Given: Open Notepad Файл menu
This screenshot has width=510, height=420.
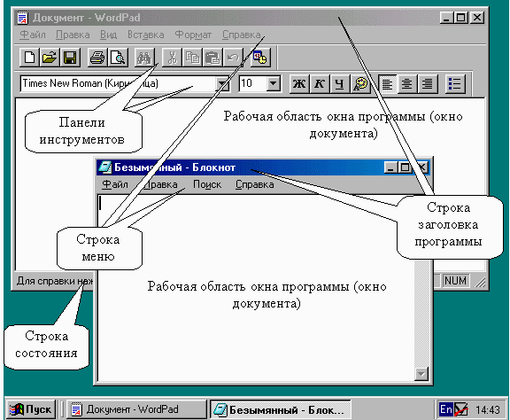Looking at the screenshot, I should pyautogui.click(x=115, y=184).
